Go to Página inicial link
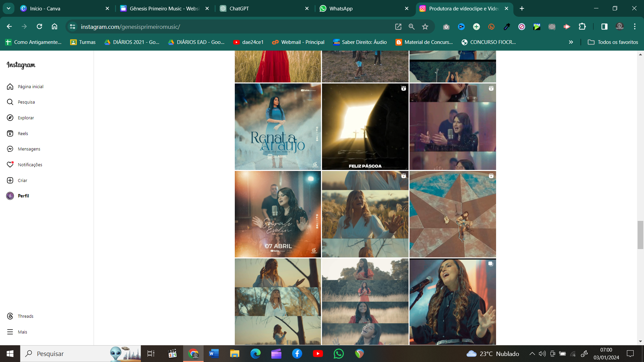Screen dimensions: 644x362 31,86
